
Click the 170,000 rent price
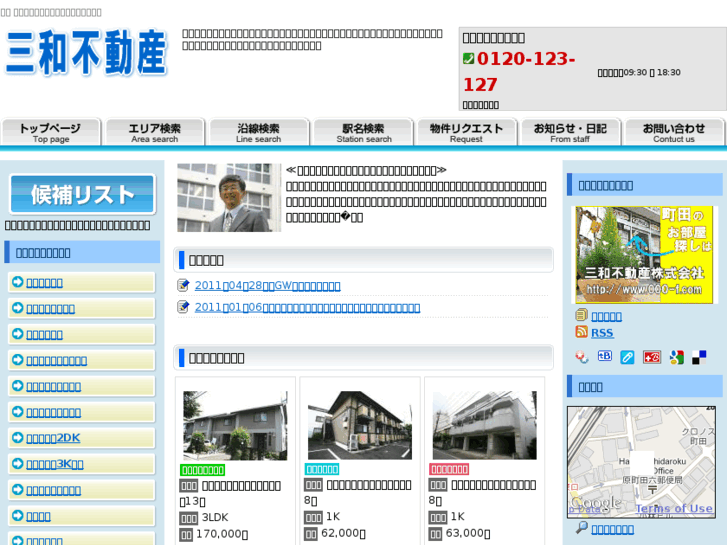pos(222,534)
